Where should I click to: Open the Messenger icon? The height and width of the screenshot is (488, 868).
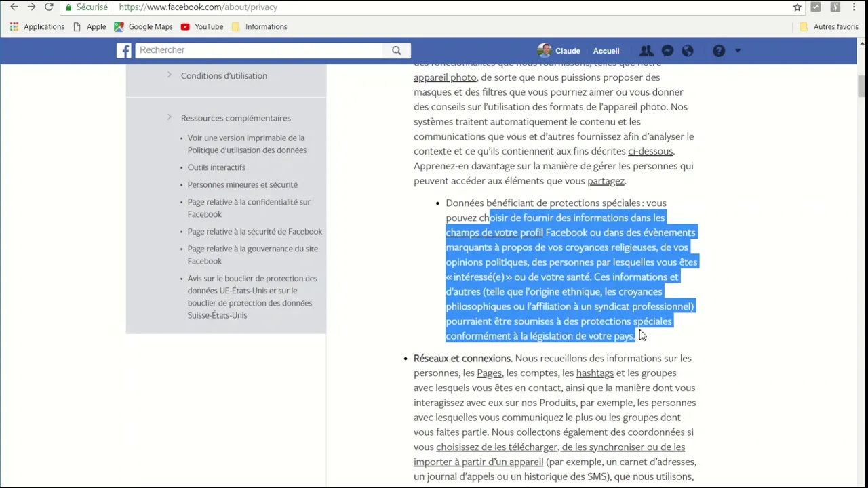pyautogui.click(x=667, y=51)
